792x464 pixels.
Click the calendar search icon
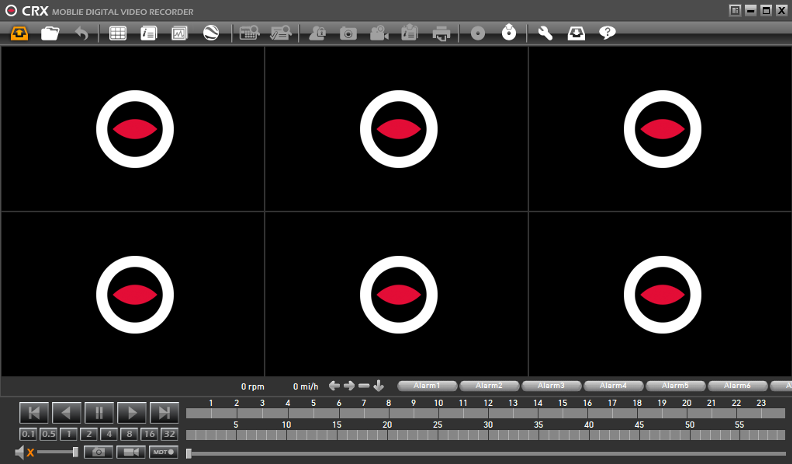click(x=249, y=33)
